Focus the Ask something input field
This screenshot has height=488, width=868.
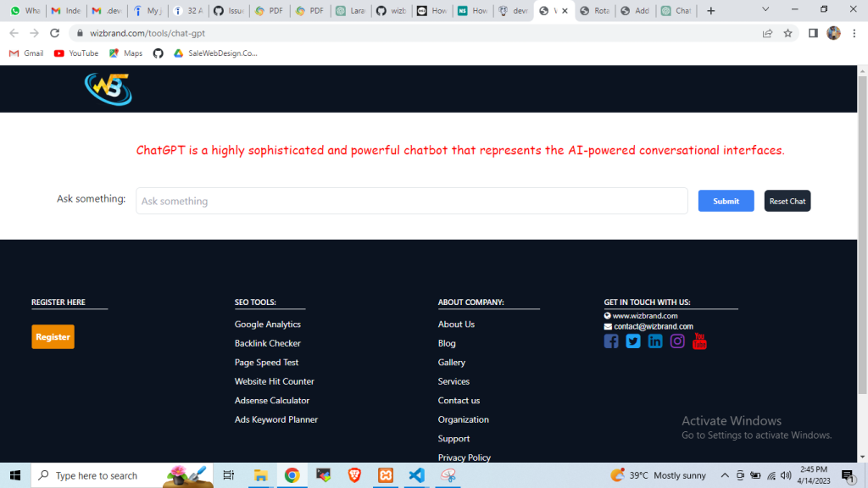(x=411, y=201)
